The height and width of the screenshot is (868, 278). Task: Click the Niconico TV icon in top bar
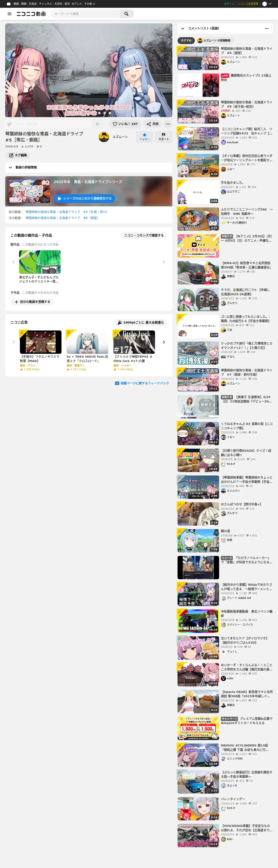[x=9, y=4]
